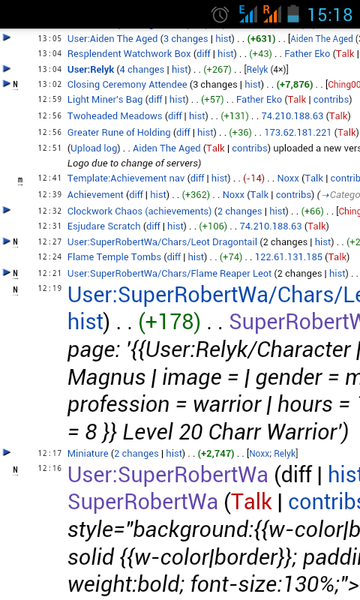Screen dimensions: 360x600
Task: Select the (-14) byte change text
Action: pos(254,178)
